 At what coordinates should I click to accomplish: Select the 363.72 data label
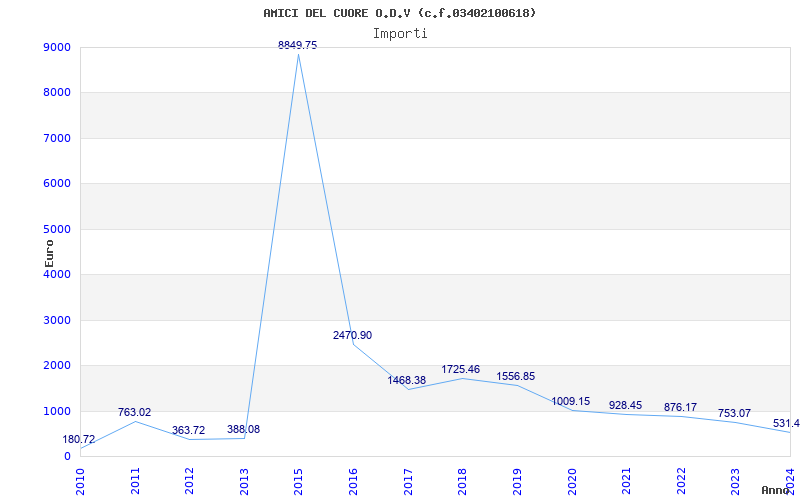coord(188,431)
